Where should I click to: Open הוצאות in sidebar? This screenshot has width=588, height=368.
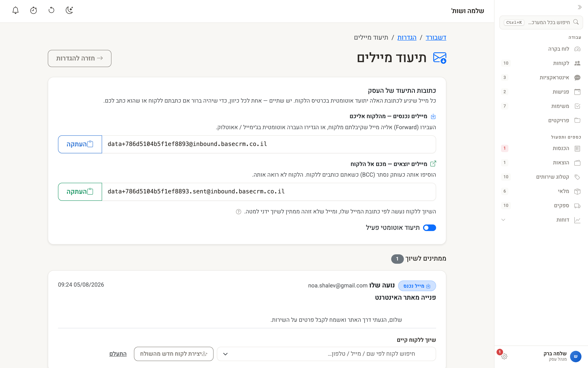coord(541,163)
